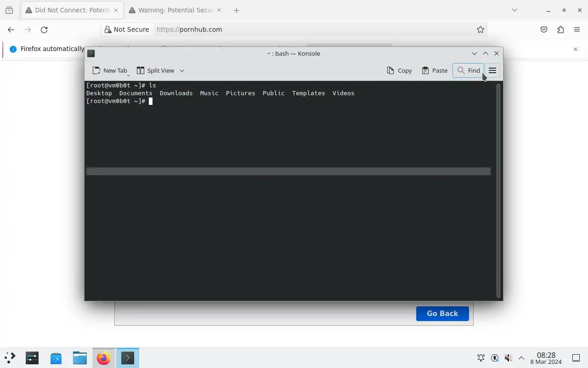Click the Show Desktop button
The height and width of the screenshot is (368, 588).
576,358
